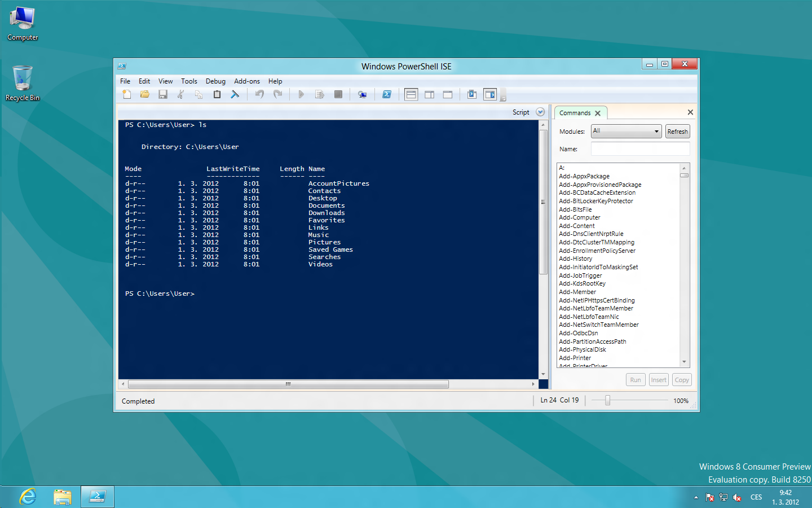Click Documents in the directory listing
The image size is (812, 508).
tap(326, 205)
